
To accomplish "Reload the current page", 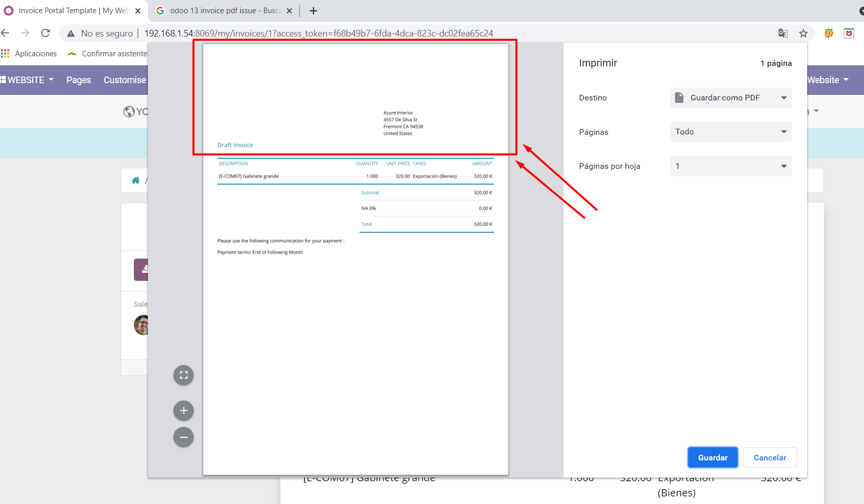I will (x=46, y=33).
